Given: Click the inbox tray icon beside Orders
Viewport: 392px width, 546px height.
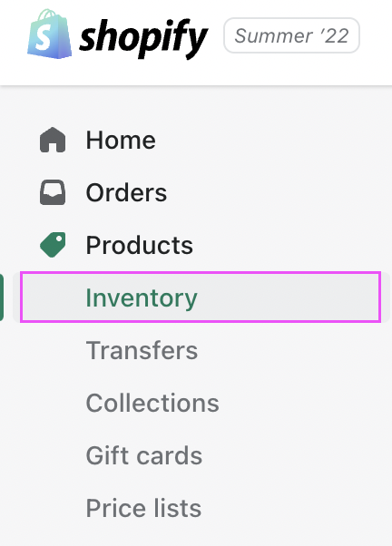Looking at the screenshot, I should [53, 192].
